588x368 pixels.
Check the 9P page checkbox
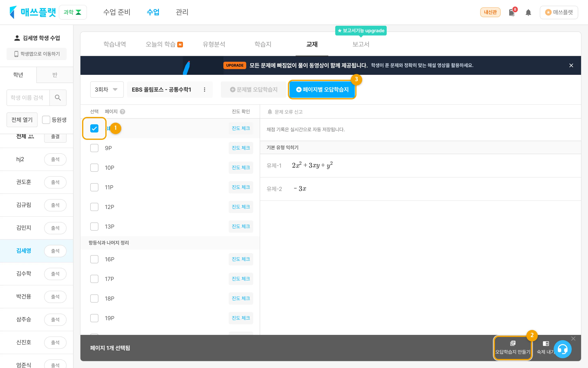(94, 148)
